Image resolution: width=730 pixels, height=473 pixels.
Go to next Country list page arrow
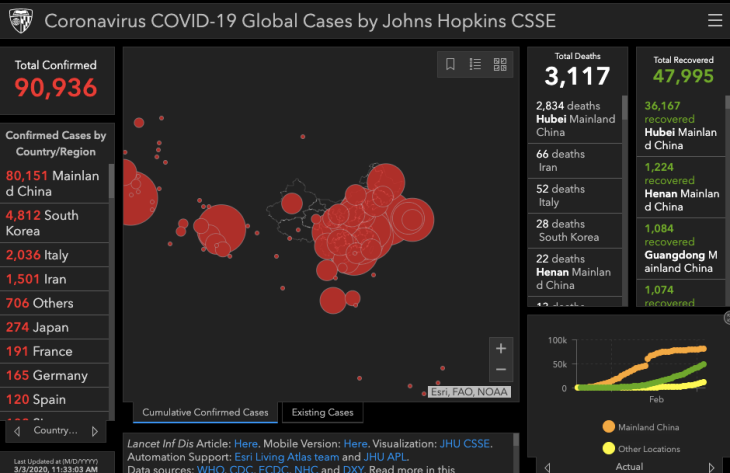[x=95, y=431]
